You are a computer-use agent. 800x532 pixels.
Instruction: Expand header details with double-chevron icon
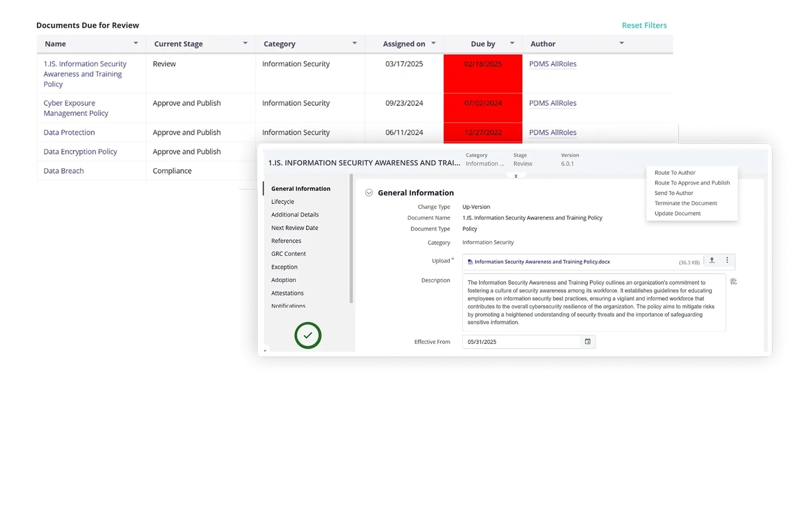pyautogui.click(x=516, y=176)
